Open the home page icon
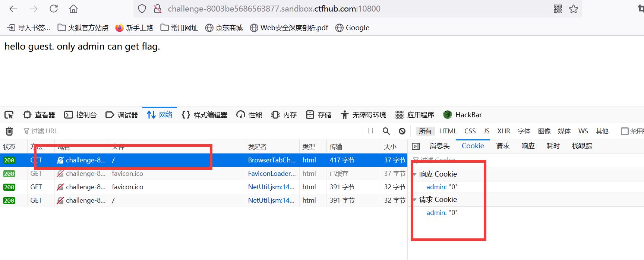644x260 pixels. click(73, 9)
